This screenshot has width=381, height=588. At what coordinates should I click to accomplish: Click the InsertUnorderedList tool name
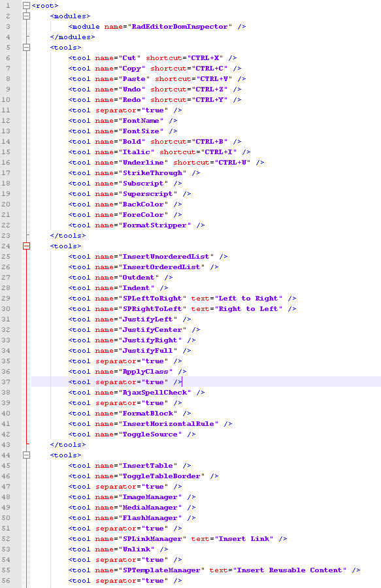(166, 257)
